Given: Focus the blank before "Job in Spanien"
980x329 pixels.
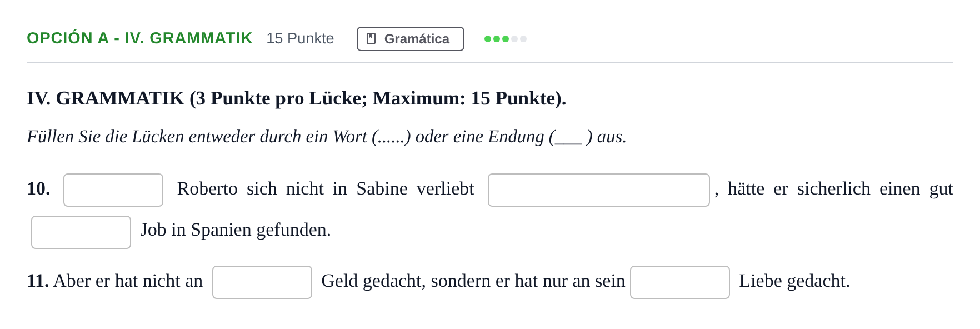Looking at the screenshot, I should [81, 232].
